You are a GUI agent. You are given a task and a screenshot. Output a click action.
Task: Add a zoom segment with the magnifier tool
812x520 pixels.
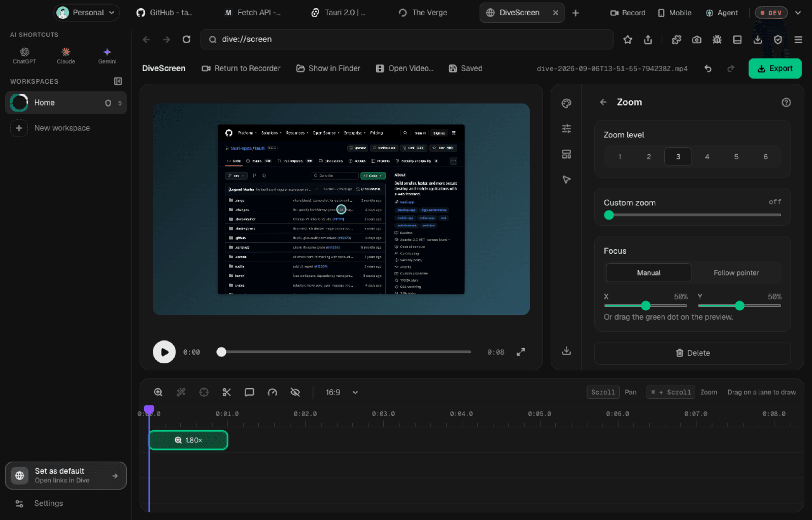[158, 392]
